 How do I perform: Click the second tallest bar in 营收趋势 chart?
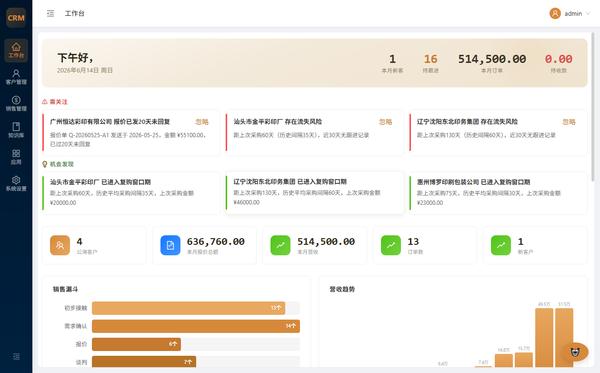544,338
